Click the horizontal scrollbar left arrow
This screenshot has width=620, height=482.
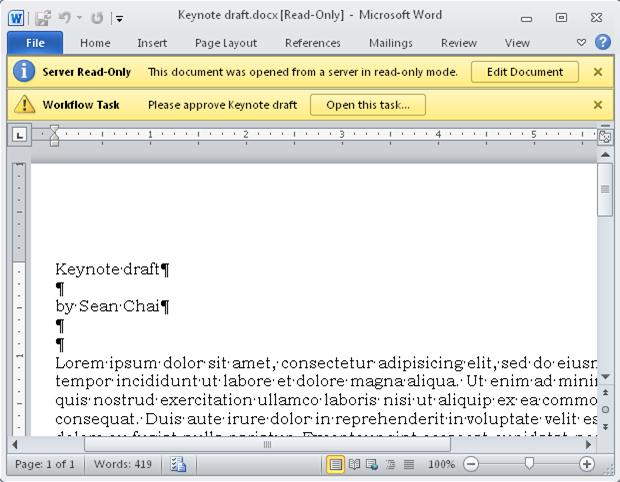click(x=15, y=445)
